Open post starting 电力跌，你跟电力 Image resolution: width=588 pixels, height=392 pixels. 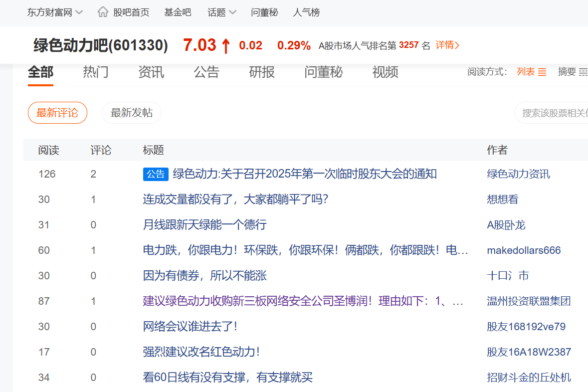pyautogui.click(x=305, y=250)
